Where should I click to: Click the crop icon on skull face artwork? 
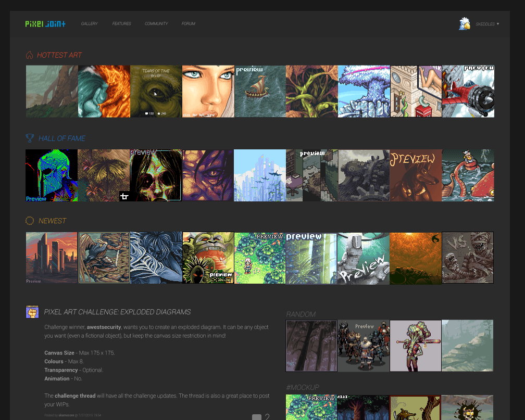click(x=124, y=196)
